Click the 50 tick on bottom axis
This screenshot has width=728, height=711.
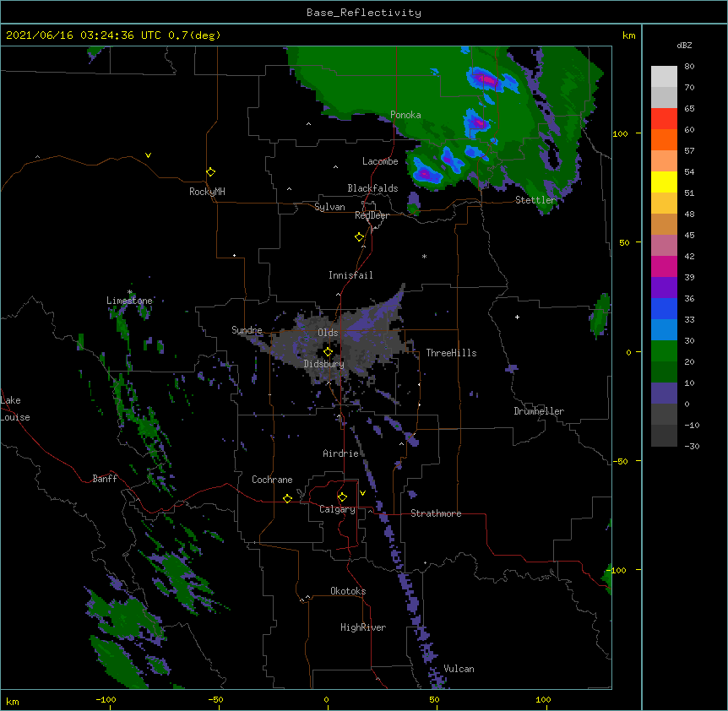pyautogui.click(x=433, y=699)
